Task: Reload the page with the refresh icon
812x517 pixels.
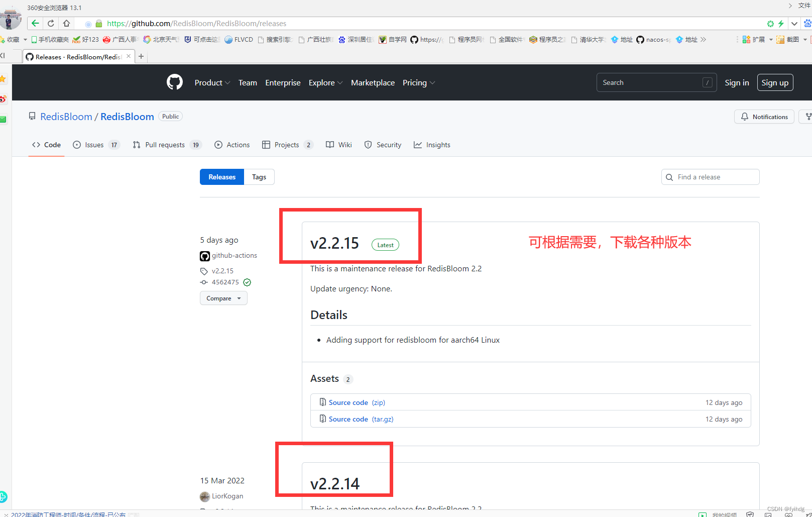Action: tap(51, 24)
